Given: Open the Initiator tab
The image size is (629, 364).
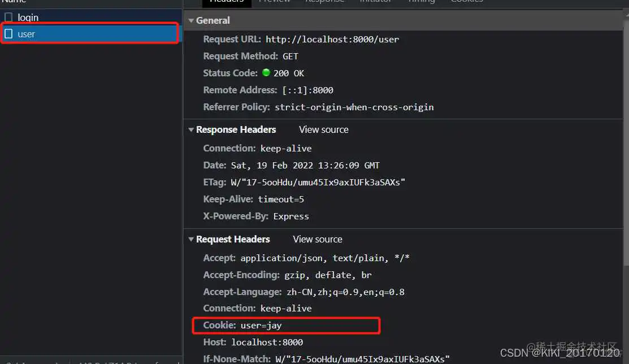Looking at the screenshot, I should (x=375, y=2).
